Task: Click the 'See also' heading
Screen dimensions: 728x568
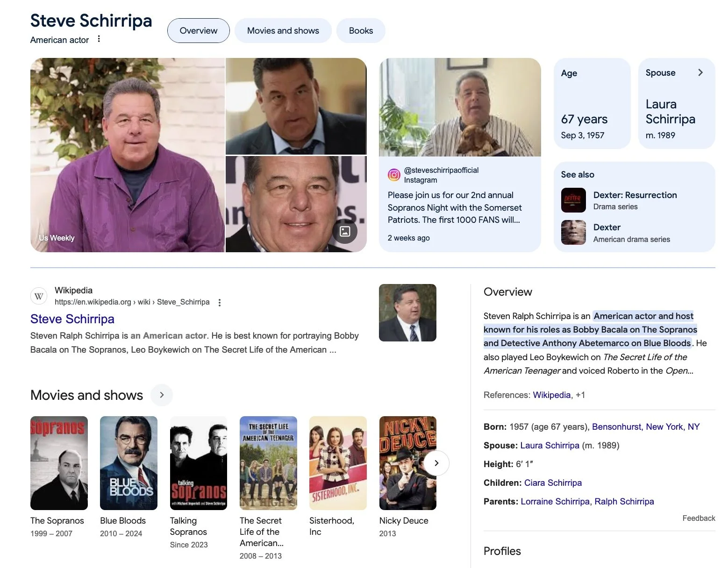Action: tap(578, 174)
